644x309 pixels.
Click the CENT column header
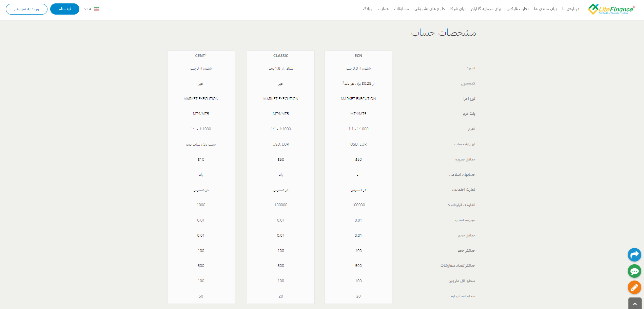point(201,56)
